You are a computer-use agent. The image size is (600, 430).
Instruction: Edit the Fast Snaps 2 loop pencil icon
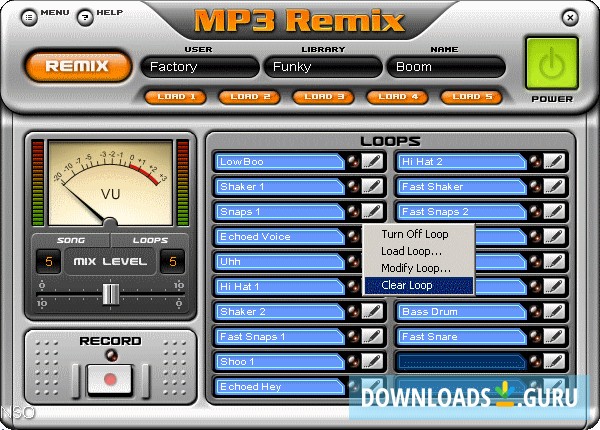tap(554, 212)
